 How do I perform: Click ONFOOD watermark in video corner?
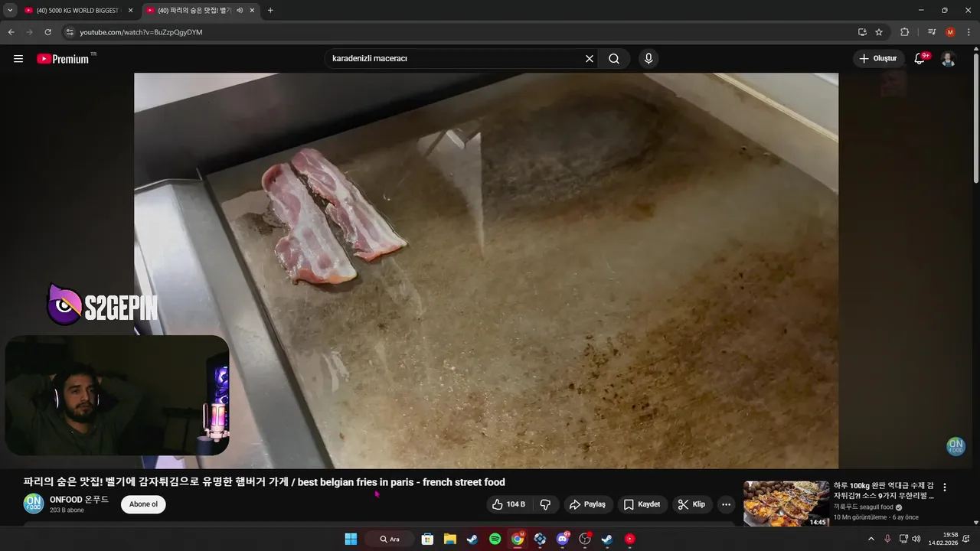[955, 446]
